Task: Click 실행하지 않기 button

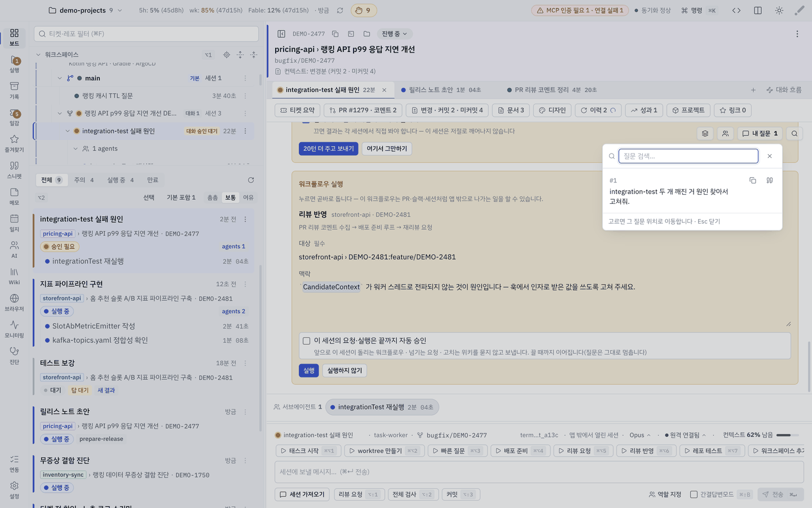Action: [345, 370]
